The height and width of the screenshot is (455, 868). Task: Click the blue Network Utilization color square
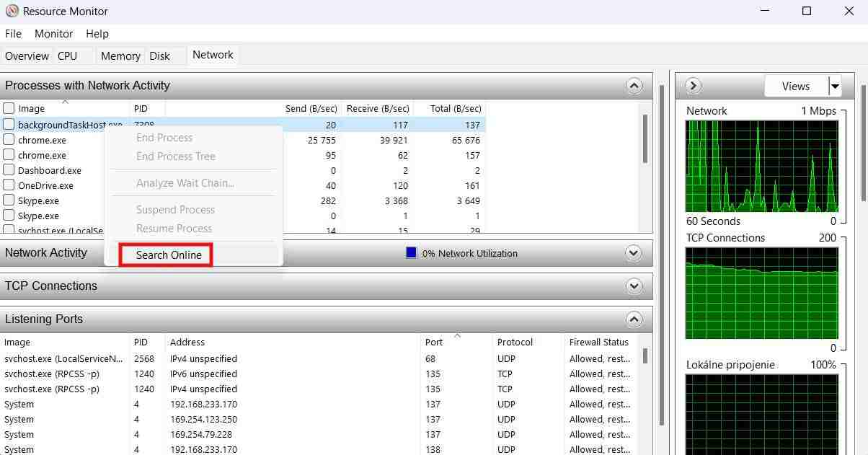pyautogui.click(x=411, y=253)
